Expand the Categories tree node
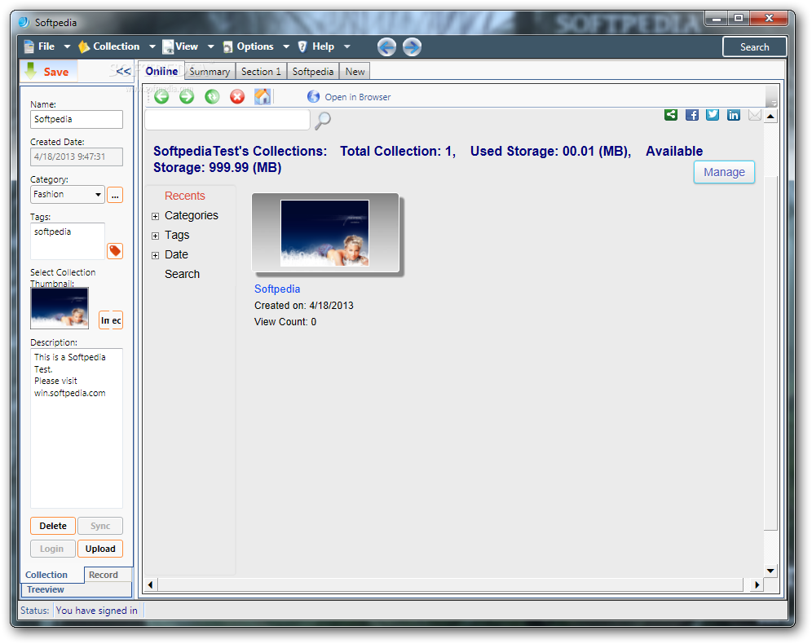This screenshot has width=812, height=644. point(155,216)
